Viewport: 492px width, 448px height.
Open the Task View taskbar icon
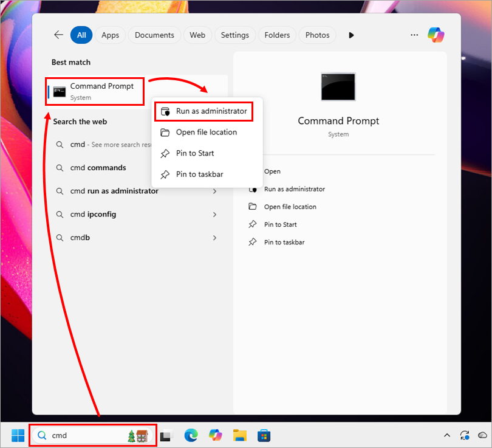[x=167, y=435]
